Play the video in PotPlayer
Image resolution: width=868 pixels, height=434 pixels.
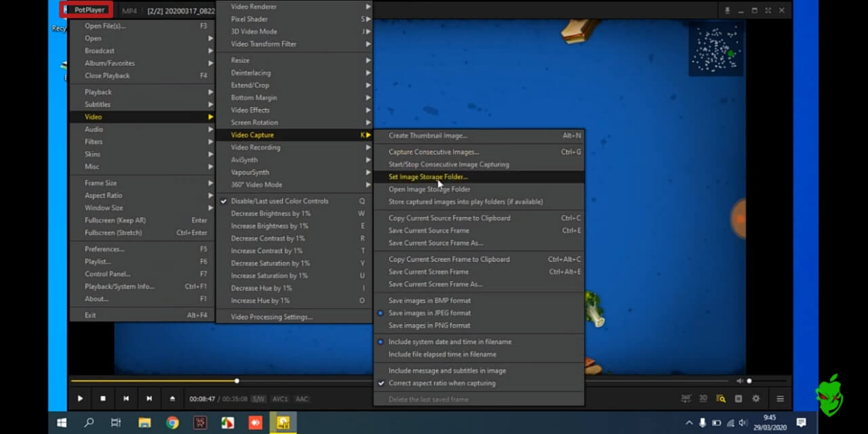tap(80, 399)
